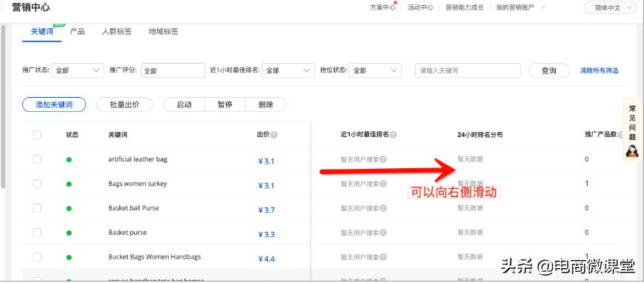644x283 pixels.
Task: Click 清除所有筛选 link
Action: [x=600, y=70]
